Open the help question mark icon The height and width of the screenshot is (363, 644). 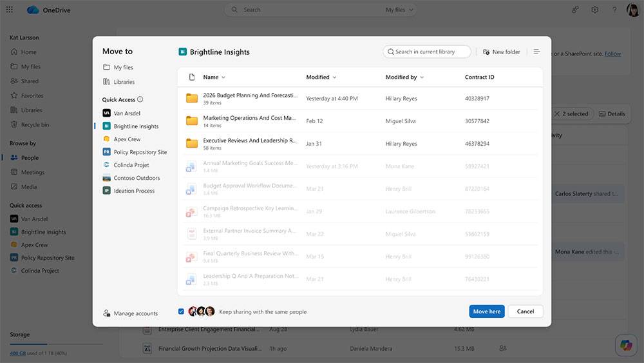pyautogui.click(x=614, y=10)
